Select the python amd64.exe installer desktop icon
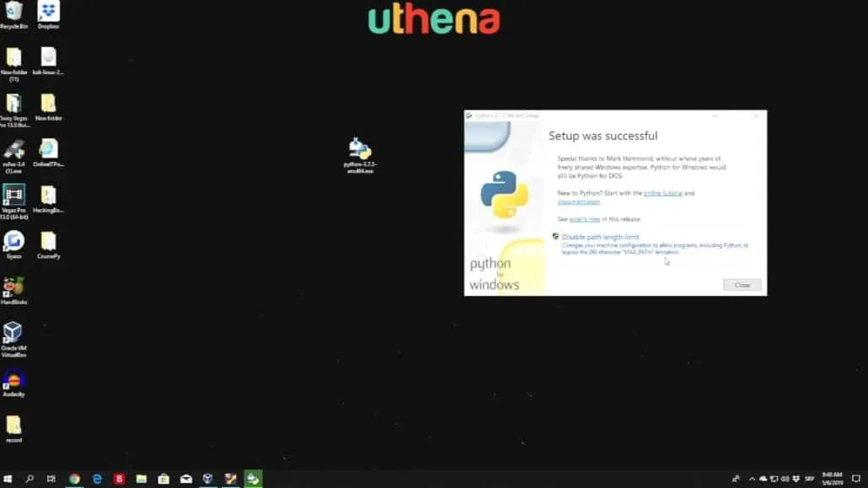The image size is (868, 488). (x=360, y=156)
